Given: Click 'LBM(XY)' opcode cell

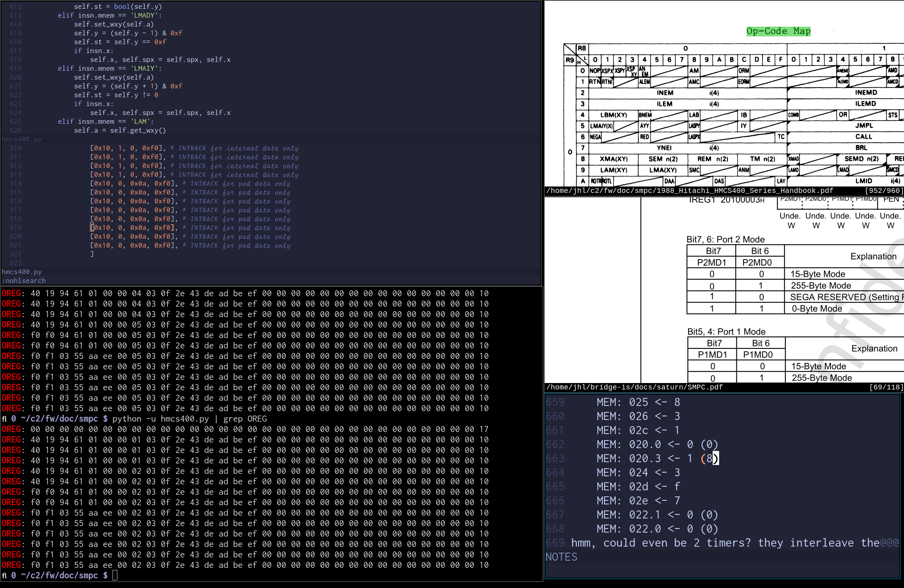Looking at the screenshot, I should (613, 115).
